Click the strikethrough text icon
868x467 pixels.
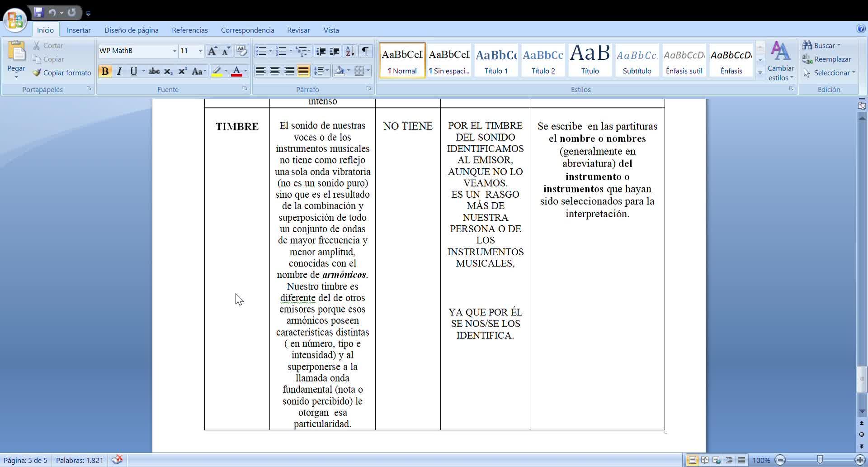154,71
